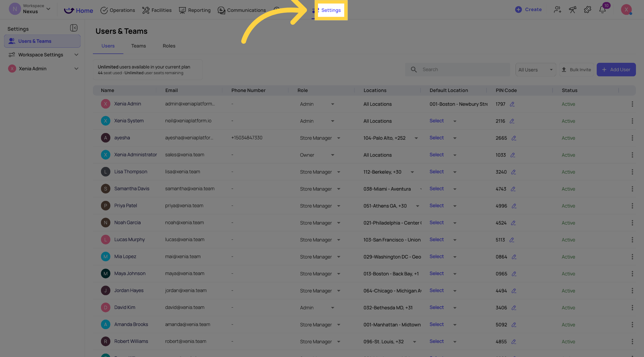Click the Add User button
Image resolution: width=644 pixels, height=357 pixels.
click(616, 70)
